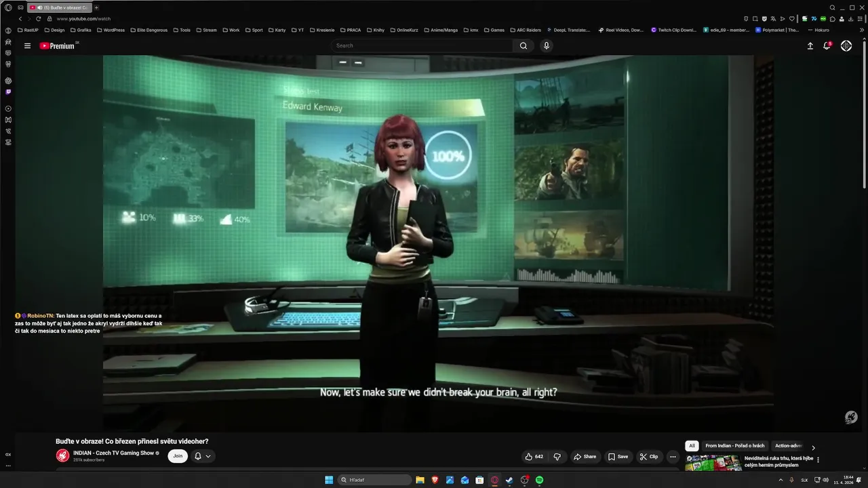
Task: Select the Action-adventure filter chip
Action: click(x=789, y=445)
